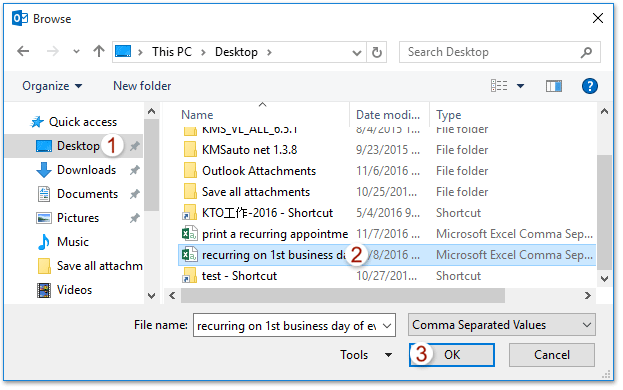The height and width of the screenshot is (390, 623).
Task: Create a New folder
Action: coord(142,86)
